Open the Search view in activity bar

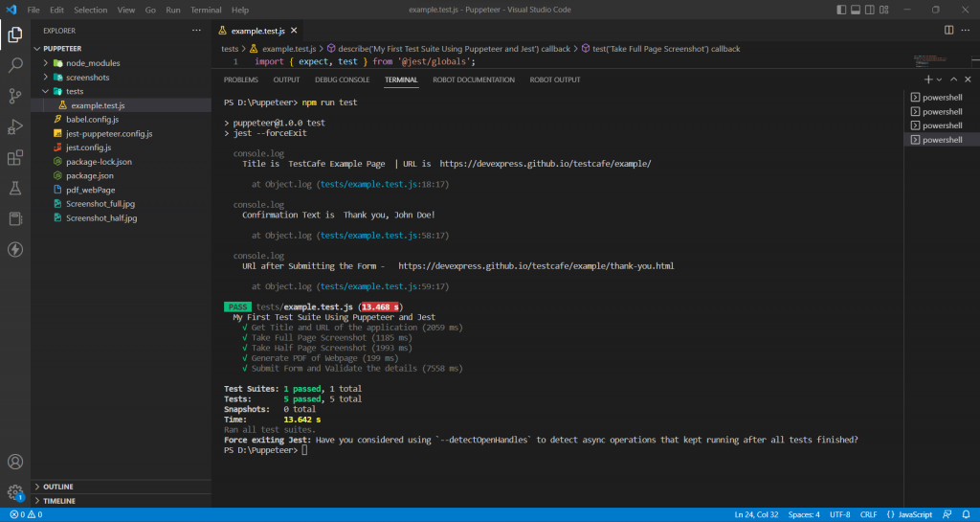15,65
